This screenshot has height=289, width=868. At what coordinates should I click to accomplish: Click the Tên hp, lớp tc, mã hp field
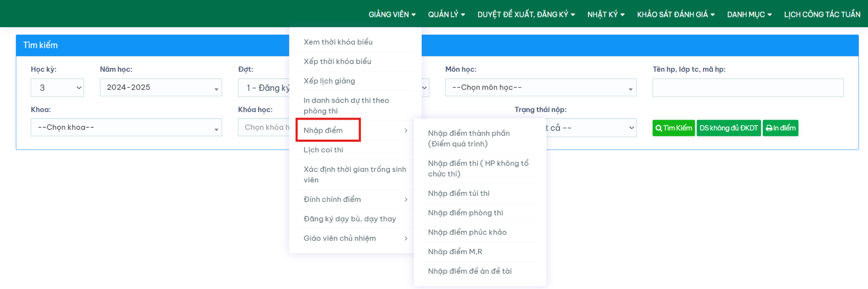coord(748,87)
